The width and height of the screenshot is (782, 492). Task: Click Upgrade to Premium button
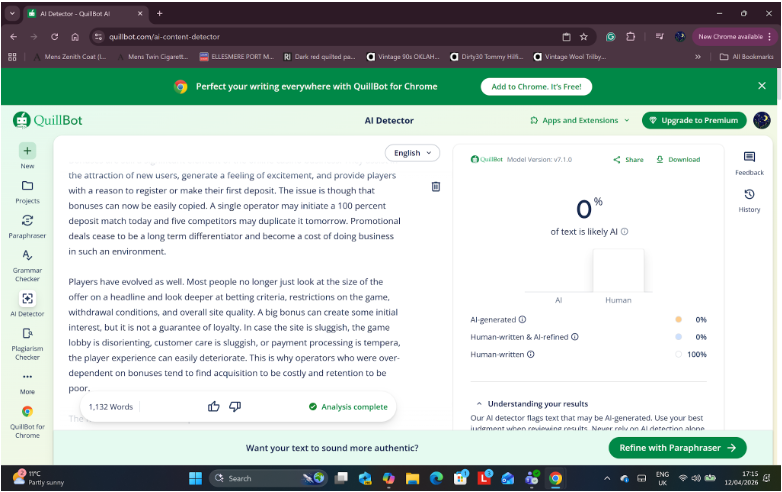coord(693,120)
